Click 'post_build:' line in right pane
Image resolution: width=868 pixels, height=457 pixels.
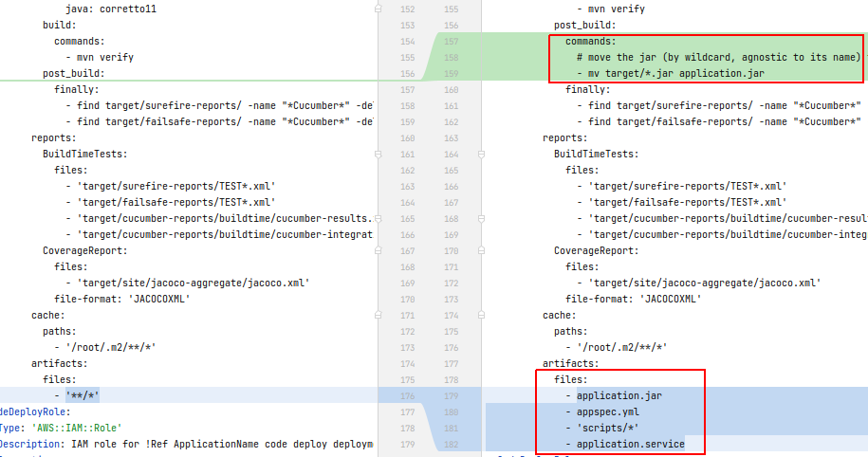pyautogui.click(x=584, y=25)
